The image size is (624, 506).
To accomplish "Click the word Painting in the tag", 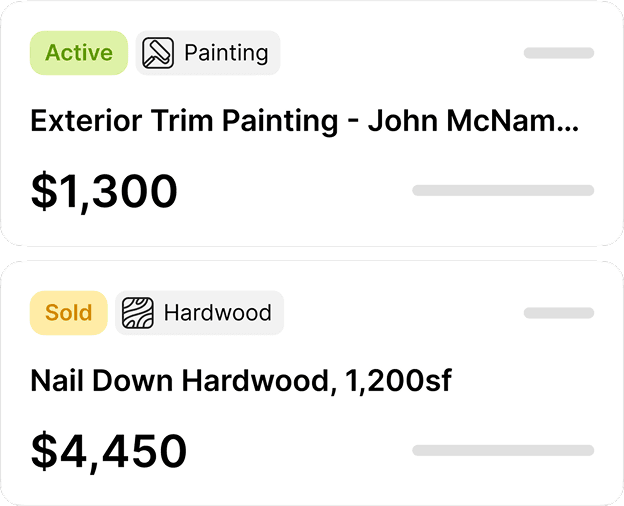I will pos(226,53).
